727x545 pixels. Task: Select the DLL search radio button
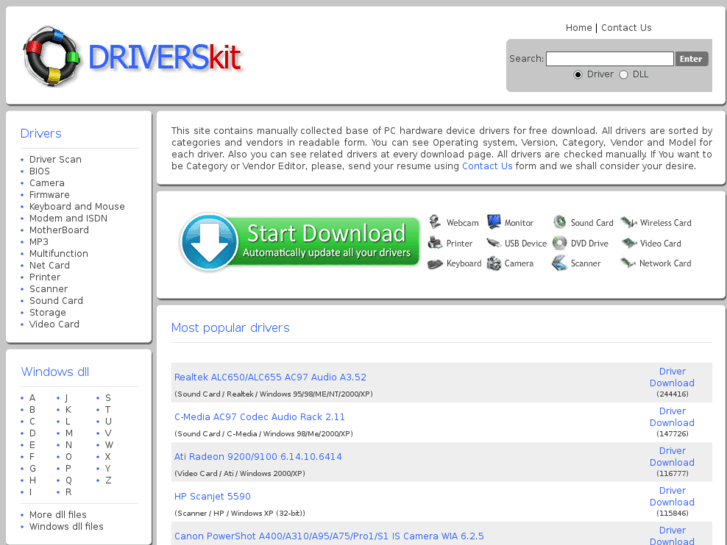(x=624, y=75)
